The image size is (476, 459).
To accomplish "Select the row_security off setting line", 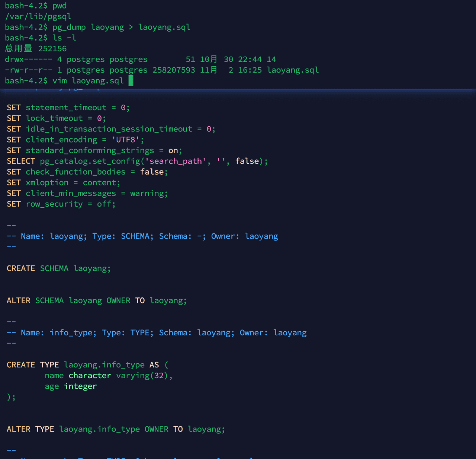I will click(x=61, y=204).
